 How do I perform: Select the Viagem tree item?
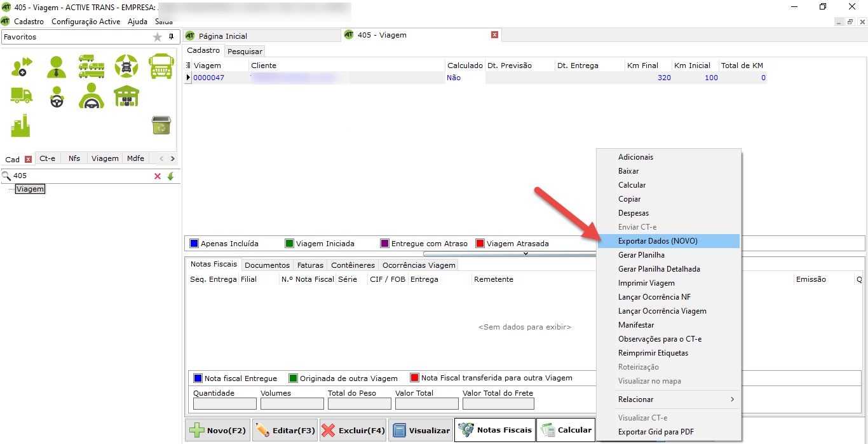click(31, 189)
